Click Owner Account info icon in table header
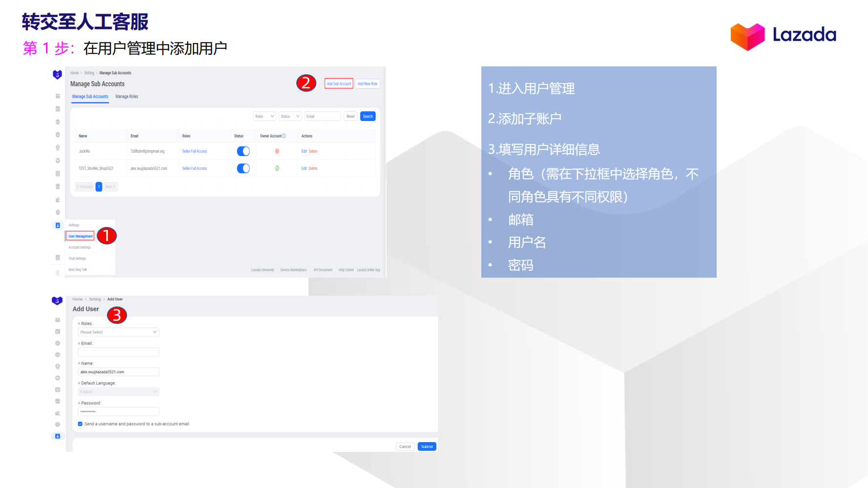The width and height of the screenshot is (868, 488). (x=284, y=136)
